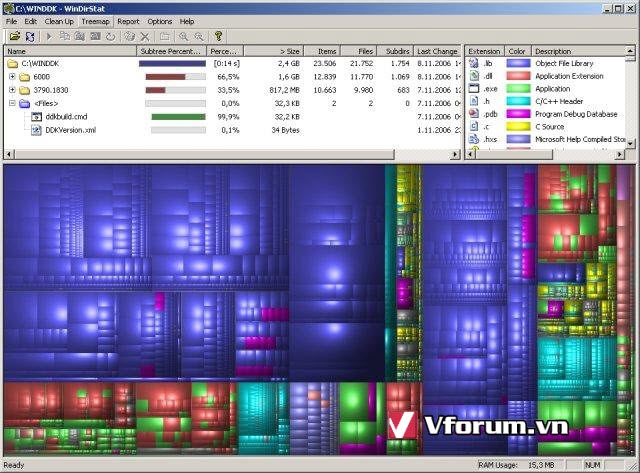Image resolution: width=640 pixels, height=473 pixels.
Task: Sort by the Description column header
Action: pos(578,51)
